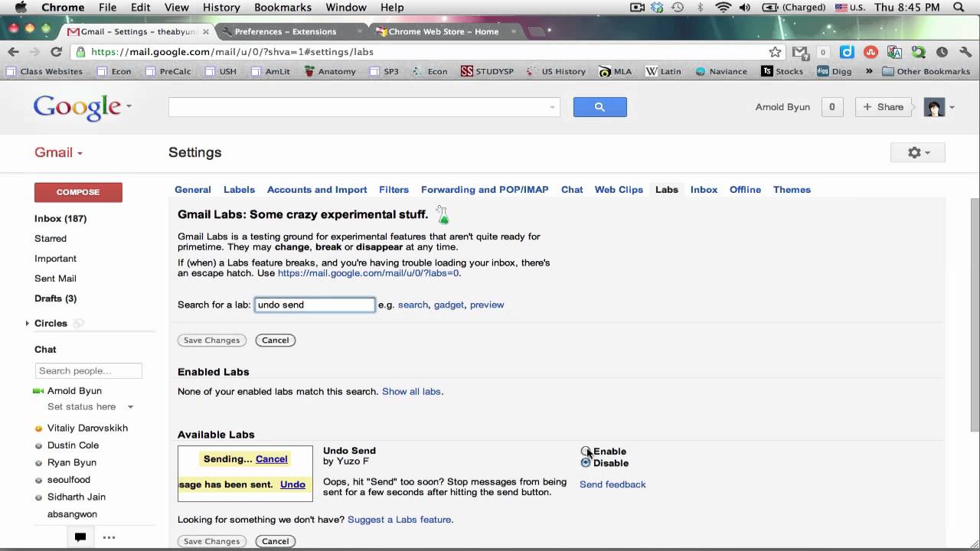Expand the Google logo dropdown arrow
The height and width of the screenshot is (551, 980).
coord(129,106)
